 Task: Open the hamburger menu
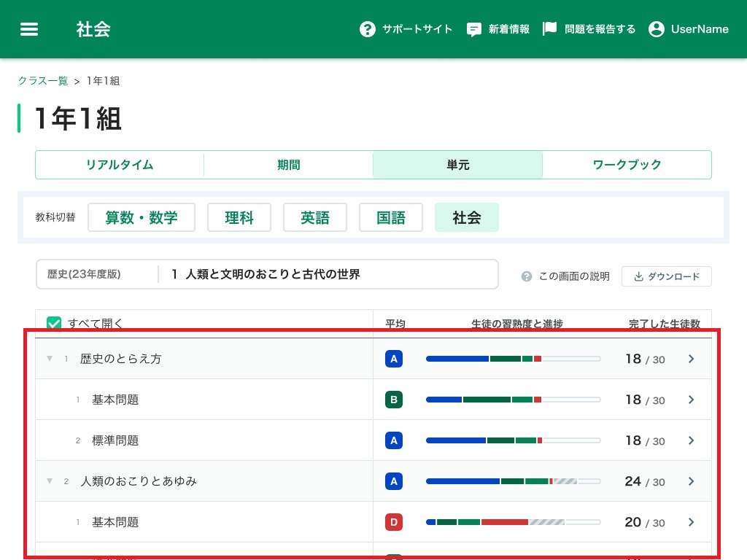click(29, 29)
